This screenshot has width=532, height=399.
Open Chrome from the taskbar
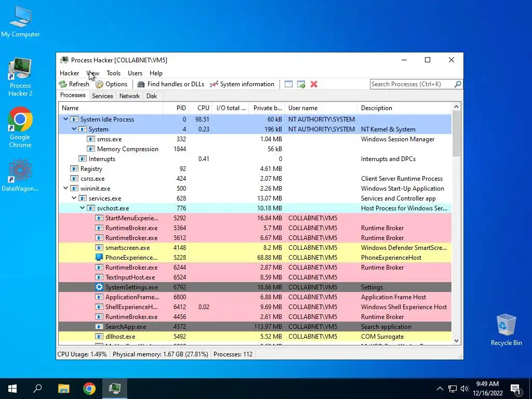(89, 389)
